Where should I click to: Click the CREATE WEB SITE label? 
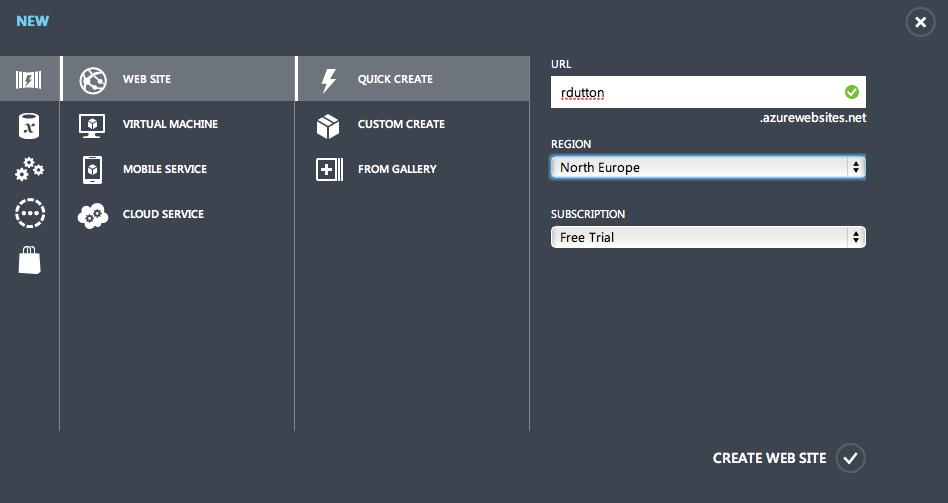point(769,458)
